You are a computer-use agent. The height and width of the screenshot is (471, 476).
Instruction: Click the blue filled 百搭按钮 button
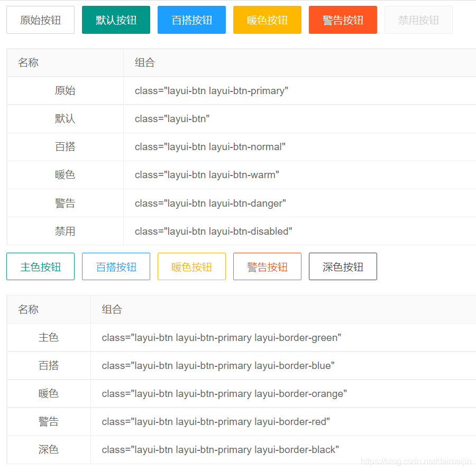point(191,20)
